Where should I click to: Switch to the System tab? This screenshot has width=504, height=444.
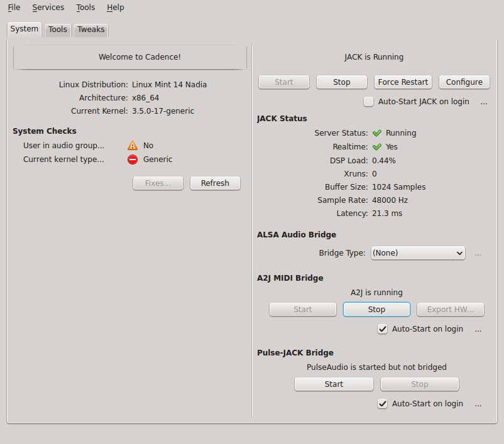point(25,29)
